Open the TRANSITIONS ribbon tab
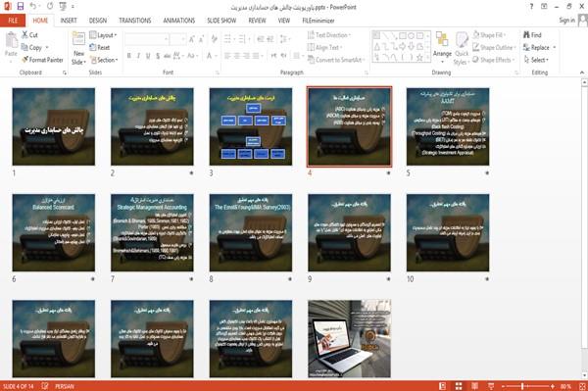The width and height of the screenshot is (588, 391). (x=135, y=21)
